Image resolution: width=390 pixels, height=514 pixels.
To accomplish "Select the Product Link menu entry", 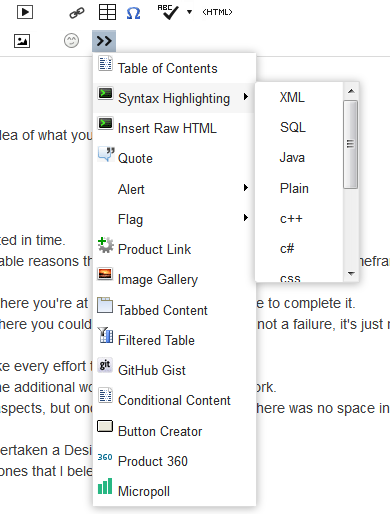I will (174, 249).
